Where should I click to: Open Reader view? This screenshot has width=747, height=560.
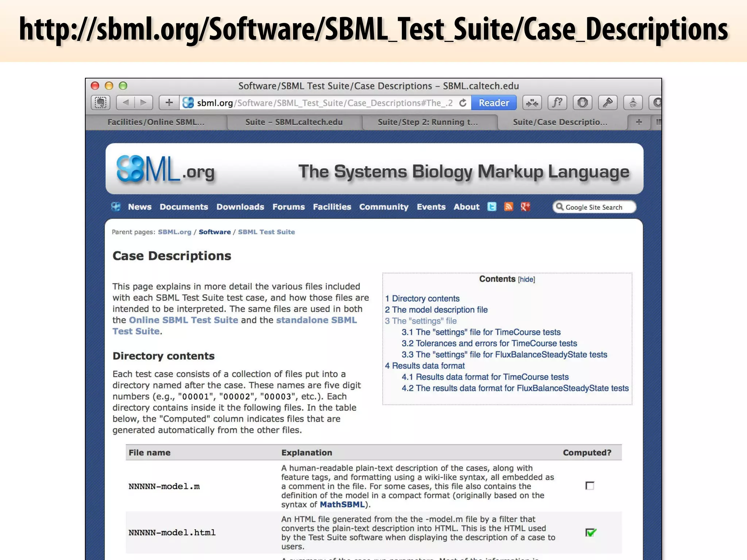click(494, 103)
